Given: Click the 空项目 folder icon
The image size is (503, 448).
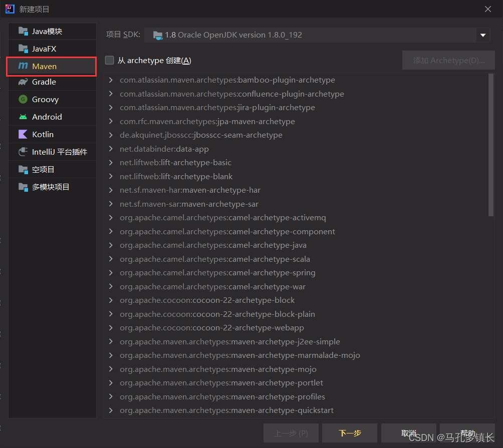Looking at the screenshot, I should coord(23,169).
